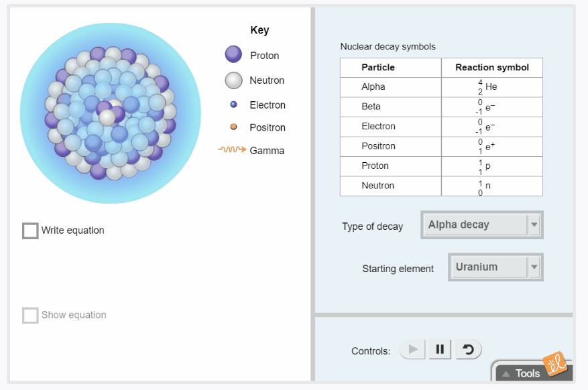Click the Positron symbol in the Key
The width and height of the screenshot is (588, 390).
(232, 127)
